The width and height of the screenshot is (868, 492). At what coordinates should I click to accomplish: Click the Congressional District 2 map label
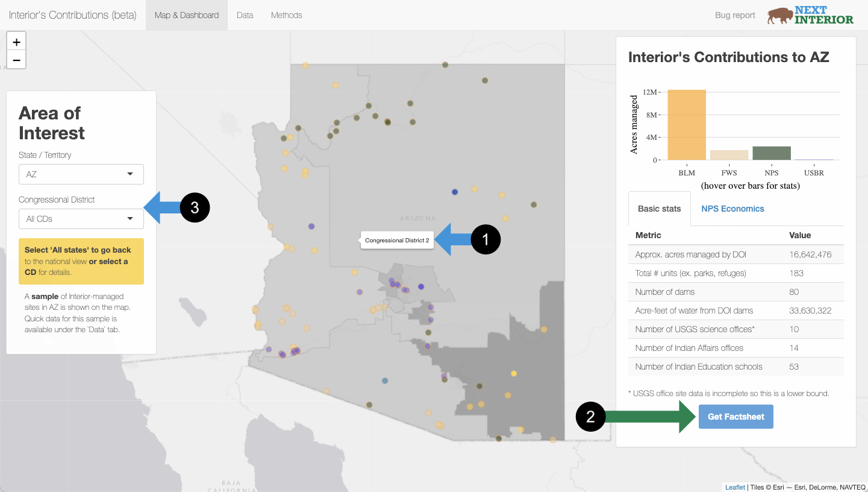click(x=397, y=239)
